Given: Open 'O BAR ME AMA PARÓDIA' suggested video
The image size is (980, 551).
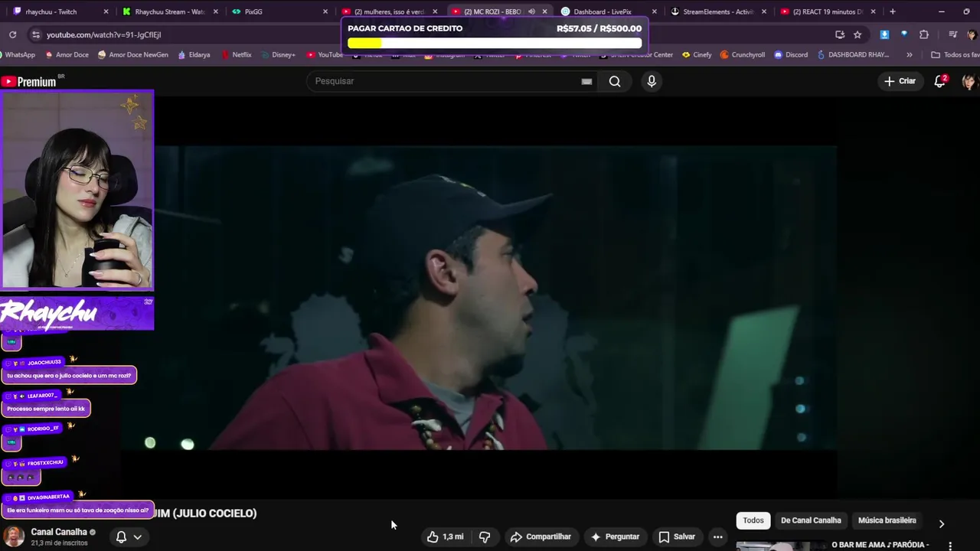Looking at the screenshot, I should (880, 546).
